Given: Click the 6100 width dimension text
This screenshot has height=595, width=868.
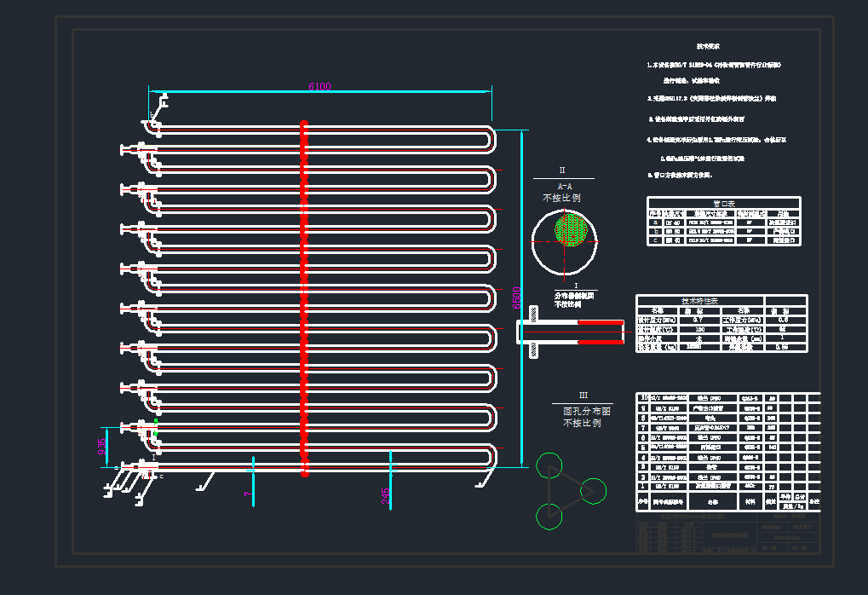Looking at the screenshot, I should 319,86.
